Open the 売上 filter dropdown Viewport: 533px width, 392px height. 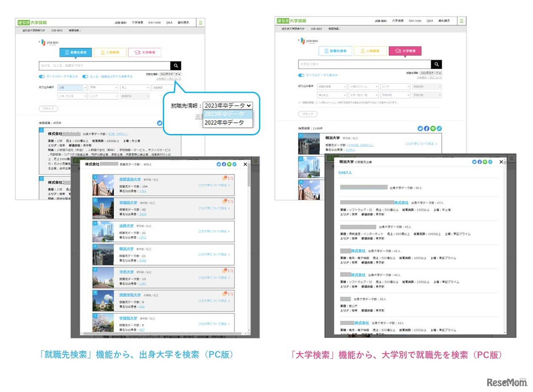pyautogui.click(x=135, y=88)
